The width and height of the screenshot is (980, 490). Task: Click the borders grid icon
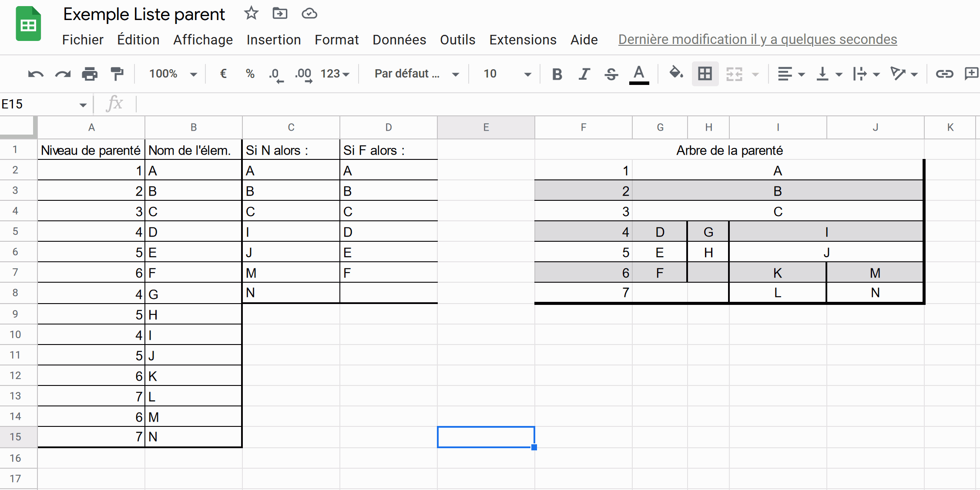point(705,74)
